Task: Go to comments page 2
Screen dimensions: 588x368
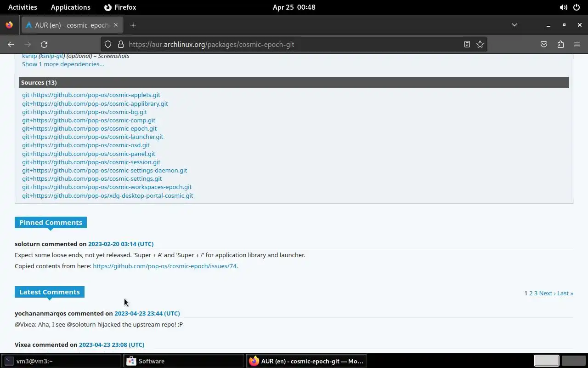Action: [x=531, y=293]
